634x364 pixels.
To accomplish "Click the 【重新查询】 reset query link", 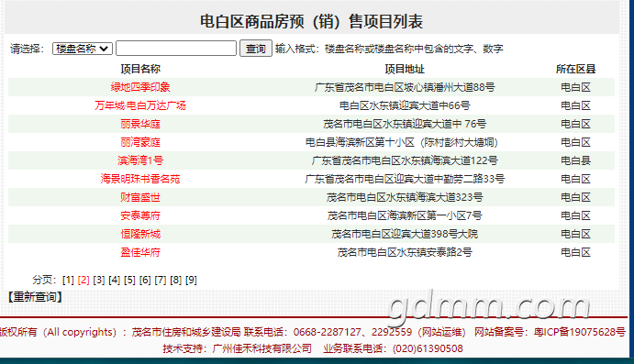I will point(35,297).
